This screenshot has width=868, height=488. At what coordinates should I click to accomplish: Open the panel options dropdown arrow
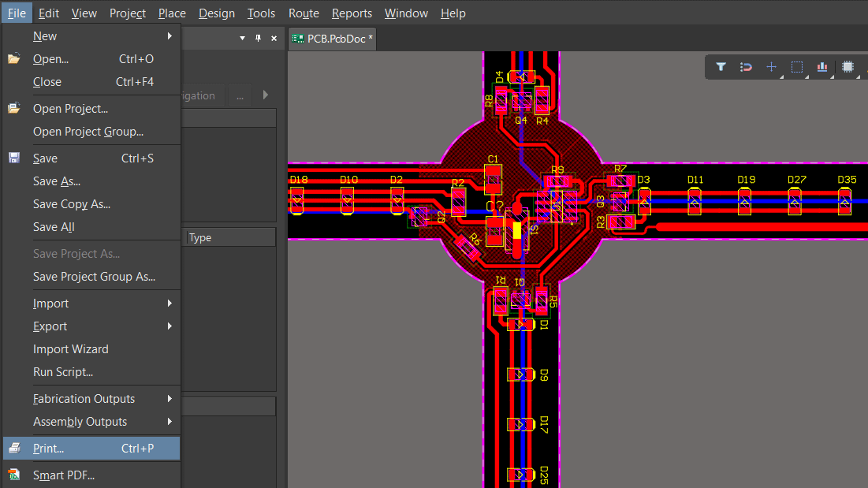pos(242,38)
